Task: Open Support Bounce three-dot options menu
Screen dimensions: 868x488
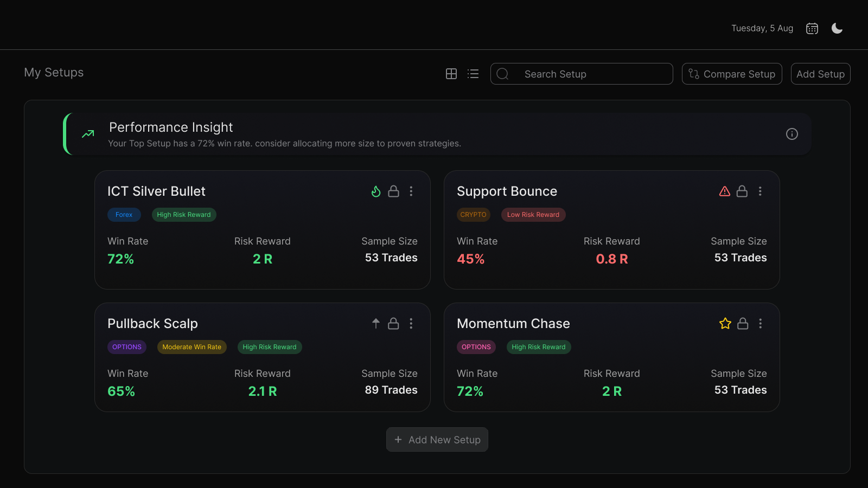Action: point(760,191)
